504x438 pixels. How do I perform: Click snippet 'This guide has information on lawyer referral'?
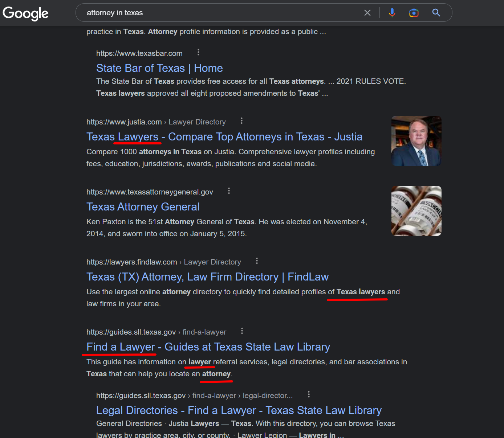(x=247, y=368)
